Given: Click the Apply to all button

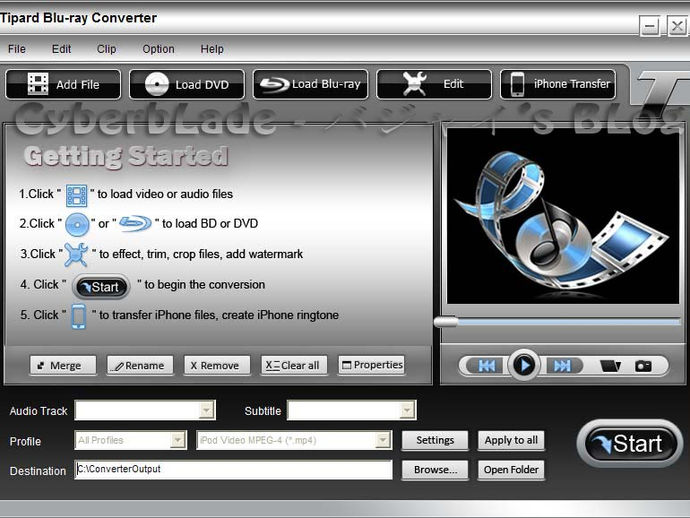Looking at the screenshot, I should [511, 441].
